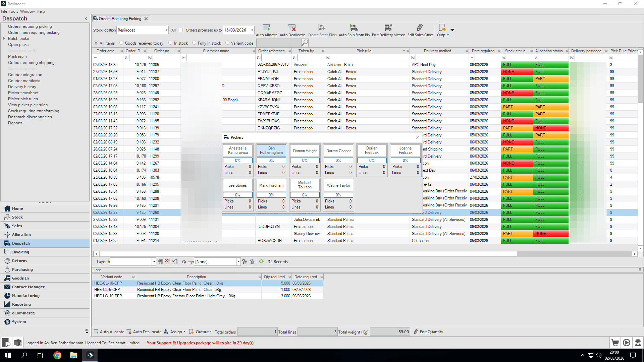Screen dimensions: 644x362
Task: Click the horizontal scrollbar under orders grid
Action: 308,254
